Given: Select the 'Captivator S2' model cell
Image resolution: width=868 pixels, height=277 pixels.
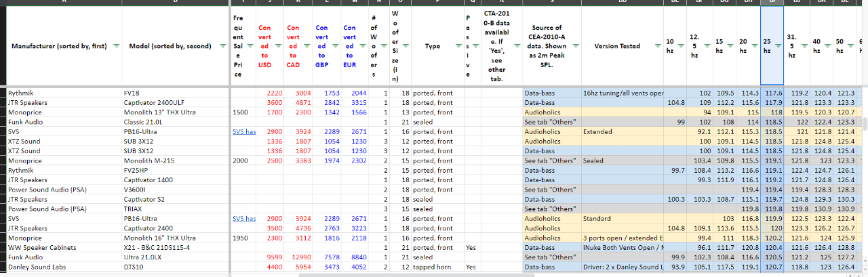Looking at the screenshot, I should click(x=176, y=199).
